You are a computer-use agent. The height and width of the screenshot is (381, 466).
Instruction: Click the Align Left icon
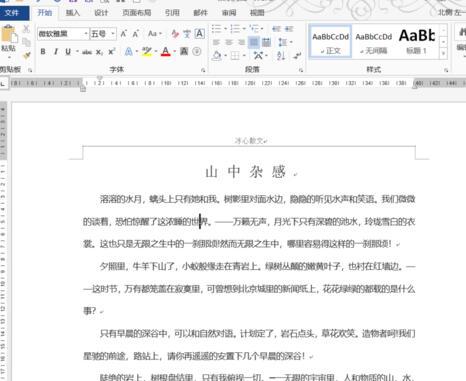click(216, 43)
